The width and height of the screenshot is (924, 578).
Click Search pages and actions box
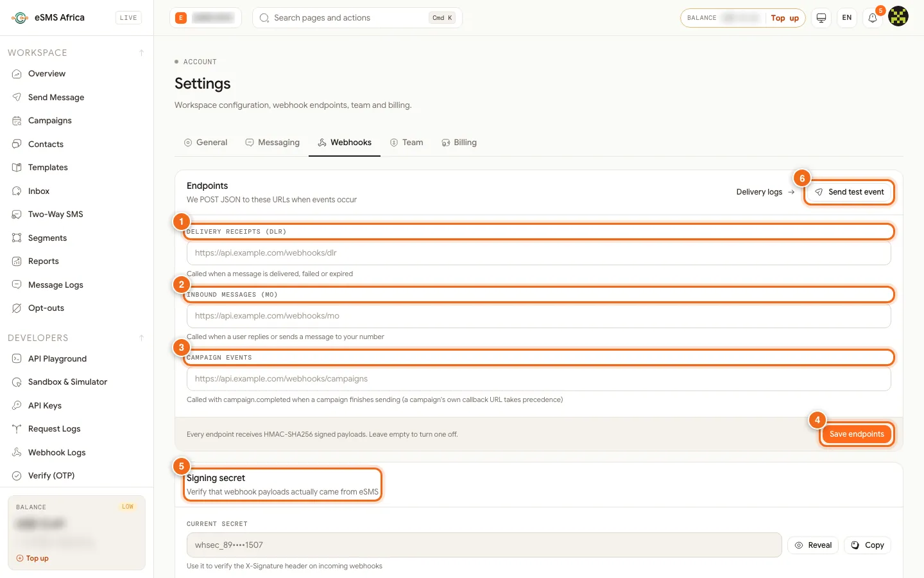[x=357, y=18]
